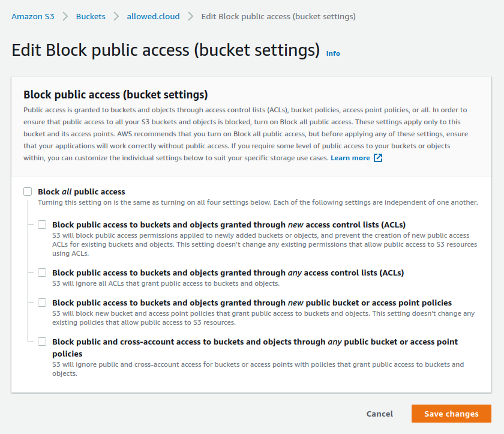Enable the Block all public access checkbox
This screenshot has height=434, width=504.
(x=28, y=191)
